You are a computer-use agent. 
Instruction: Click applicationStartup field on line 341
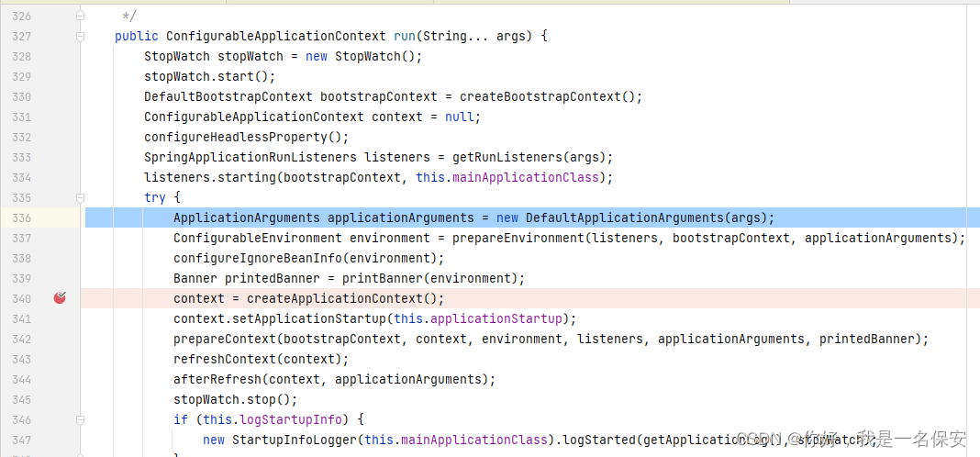click(x=496, y=318)
